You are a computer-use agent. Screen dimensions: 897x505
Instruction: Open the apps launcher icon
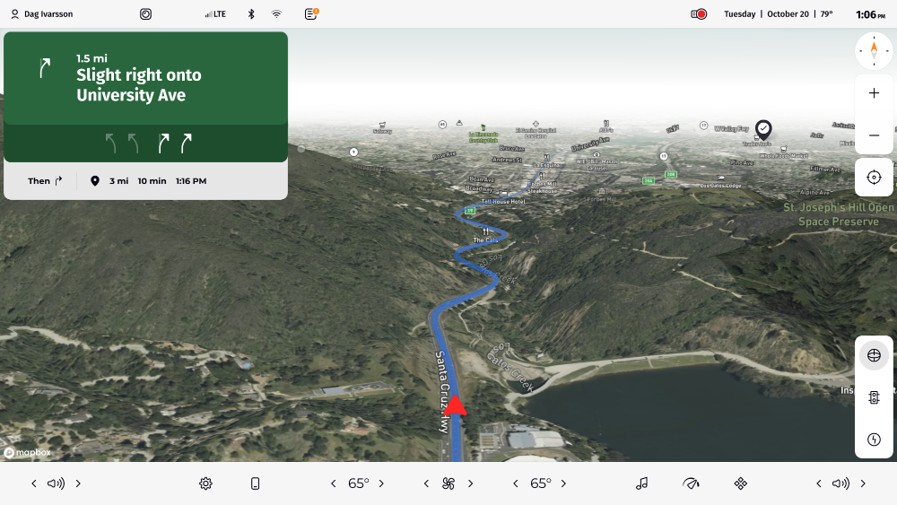click(x=740, y=484)
